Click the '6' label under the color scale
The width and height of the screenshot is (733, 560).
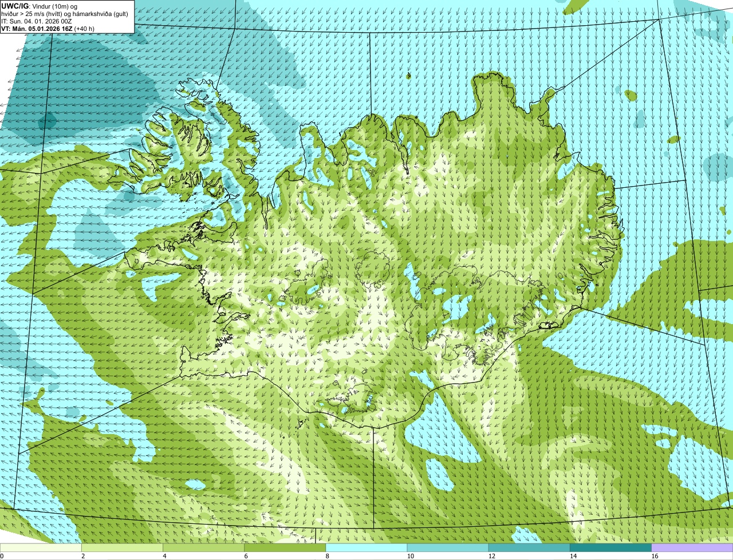pyautogui.click(x=246, y=556)
